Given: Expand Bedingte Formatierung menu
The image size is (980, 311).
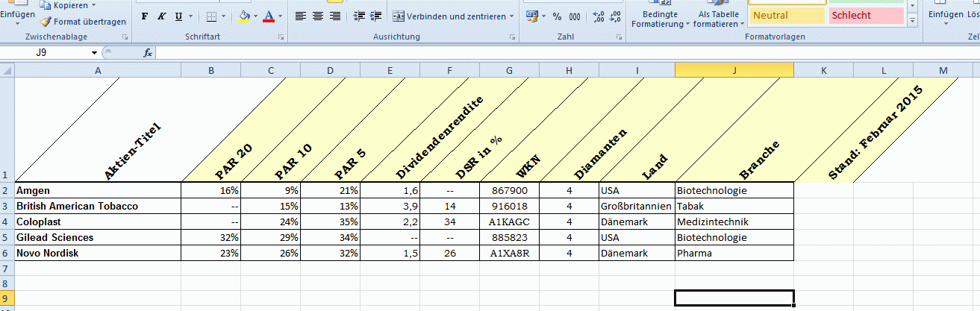Looking at the screenshot, I should point(660,19).
